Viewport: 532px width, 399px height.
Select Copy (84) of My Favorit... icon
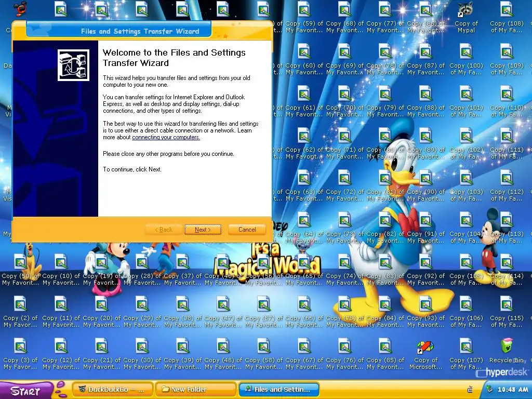click(385, 303)
